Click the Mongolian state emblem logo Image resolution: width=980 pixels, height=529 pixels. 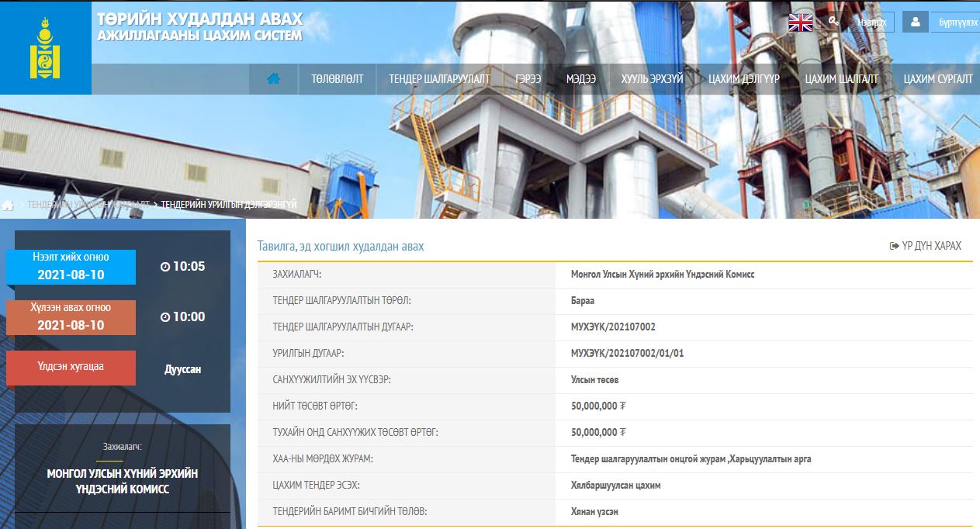[x=45, y=48]
